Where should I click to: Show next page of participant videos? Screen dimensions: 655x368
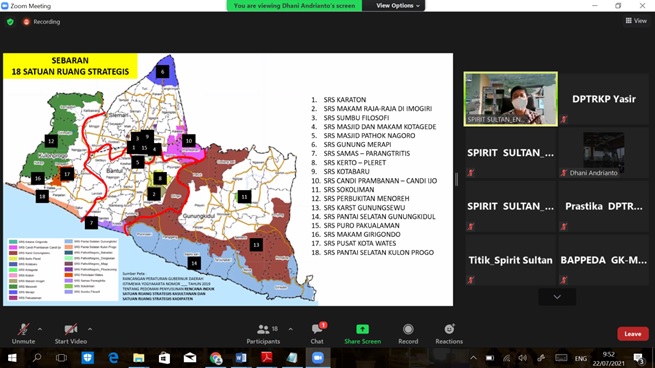(x=557, y=297)
